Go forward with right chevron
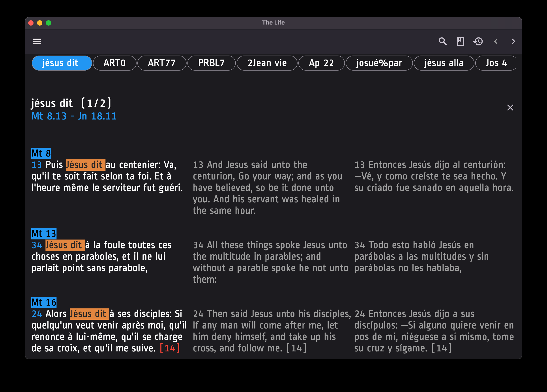This screenshot has height=392, width=547. [513, 41]
